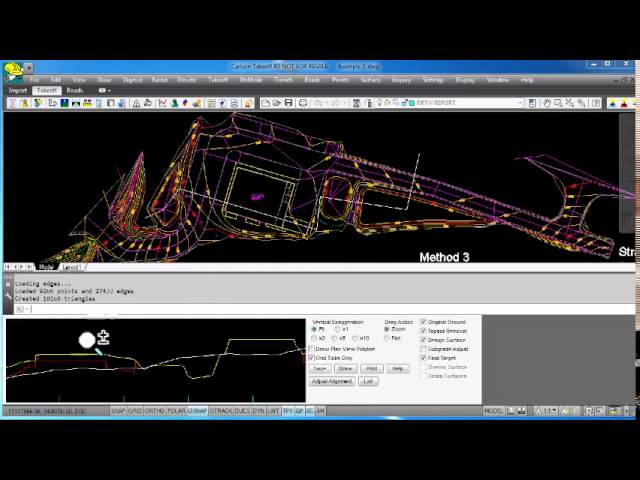
Task: Enable Draw Plan View Polyline checkbox
Action: [311, 349]
